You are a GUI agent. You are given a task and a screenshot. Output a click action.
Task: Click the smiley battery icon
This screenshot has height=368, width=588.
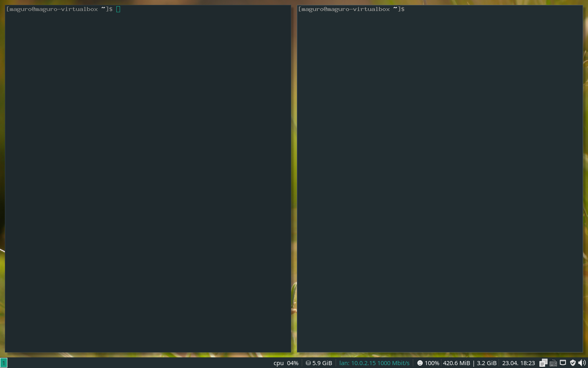pos(420,363)
